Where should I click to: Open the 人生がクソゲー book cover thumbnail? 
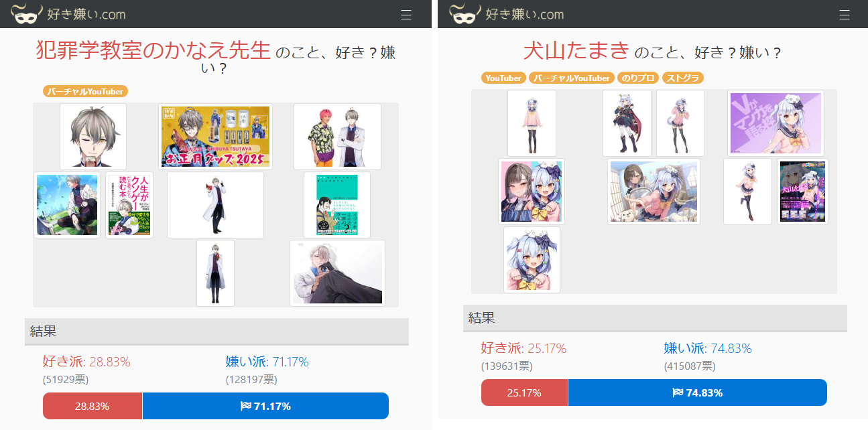click(129, 205)
